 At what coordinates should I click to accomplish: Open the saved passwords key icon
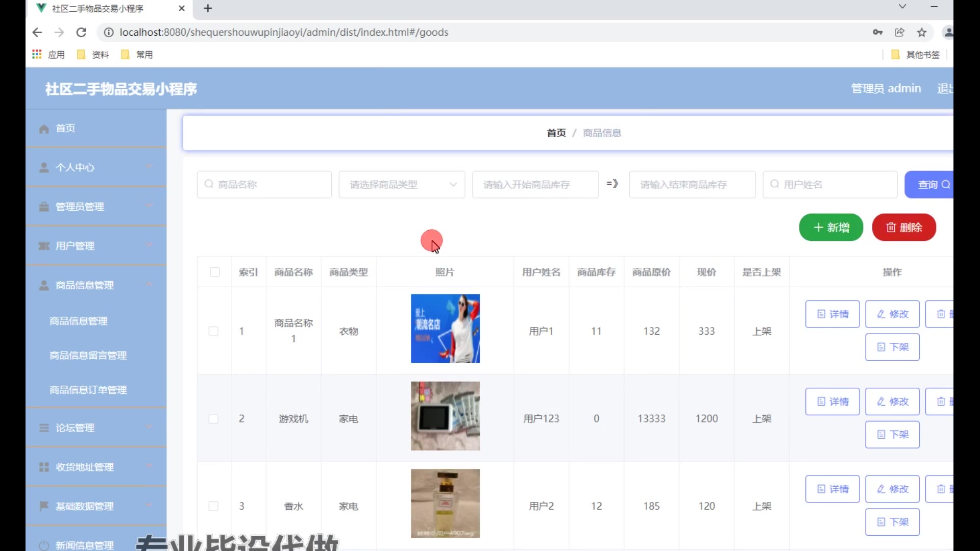pyautogui.click(x=878, y=32)
